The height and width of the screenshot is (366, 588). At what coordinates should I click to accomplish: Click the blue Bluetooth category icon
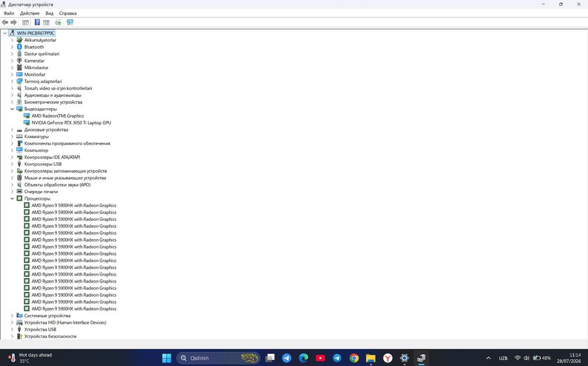coord(19,47)
